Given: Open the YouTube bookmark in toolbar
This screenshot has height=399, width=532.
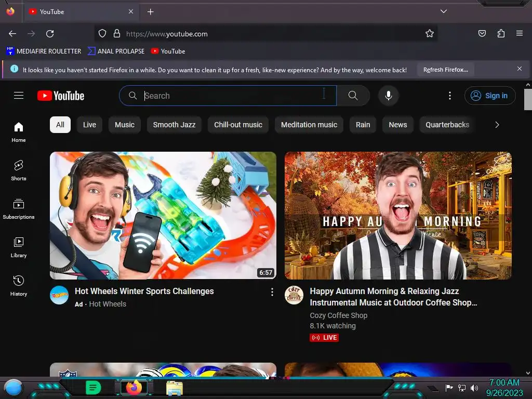Looking at the screenshot, I should [x=168, y=51].
